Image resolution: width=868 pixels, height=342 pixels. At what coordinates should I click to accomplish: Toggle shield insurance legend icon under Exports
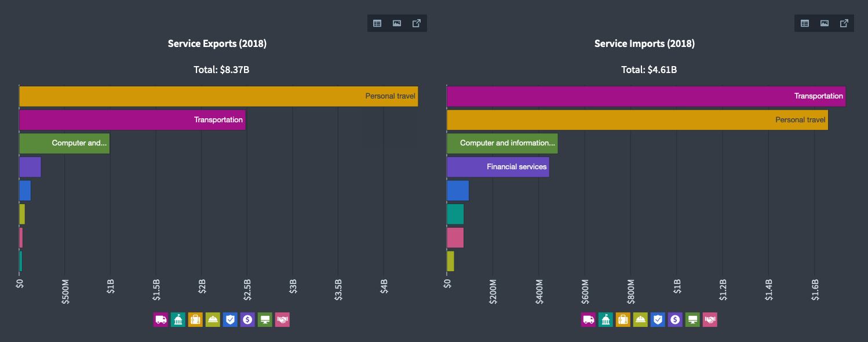[230, 319]
